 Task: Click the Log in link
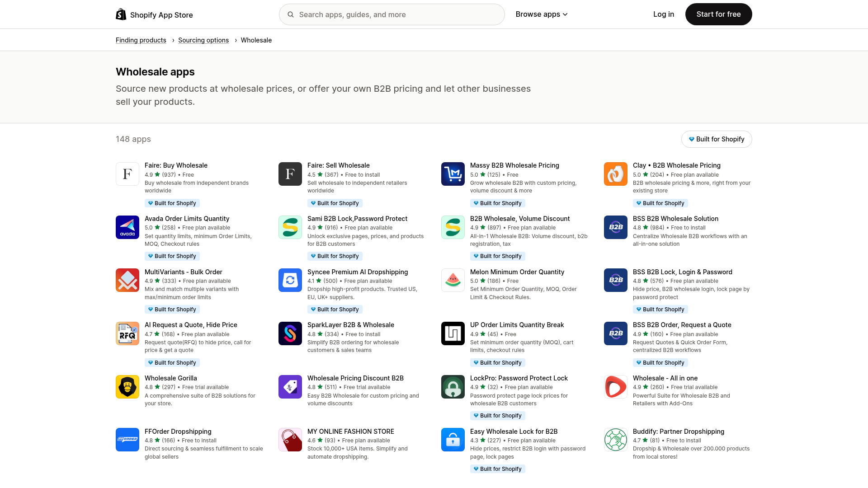664,14
